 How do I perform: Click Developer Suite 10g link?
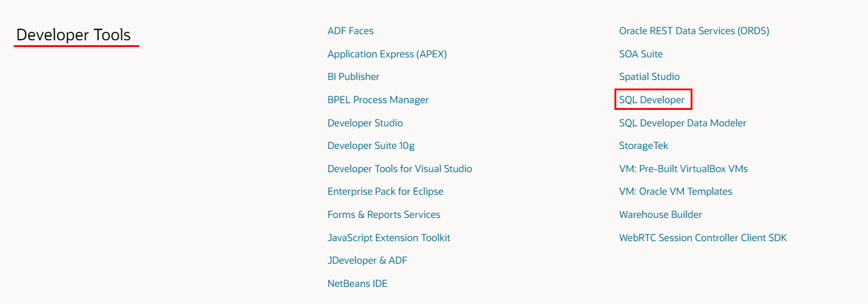(x=371, y=145)
